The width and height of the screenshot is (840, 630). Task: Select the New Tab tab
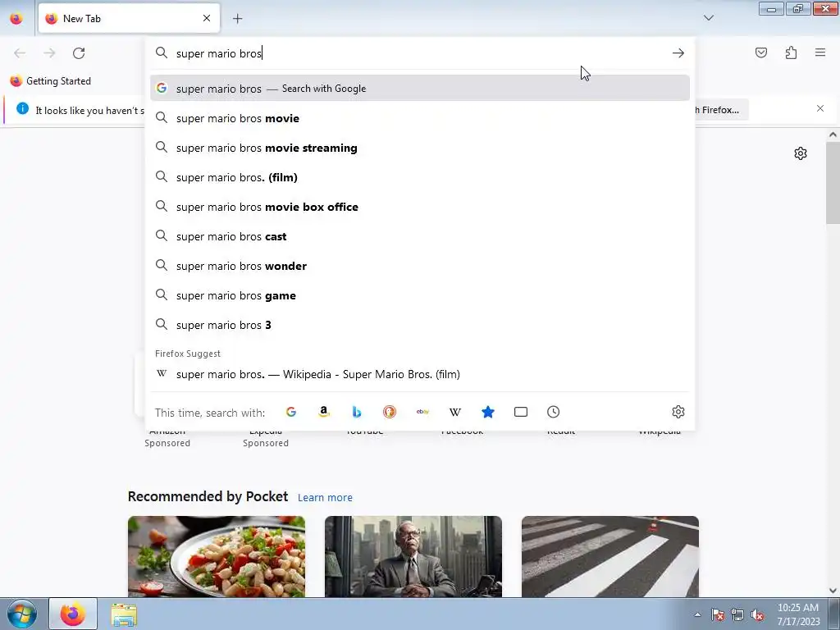click(x=129, y=18)
